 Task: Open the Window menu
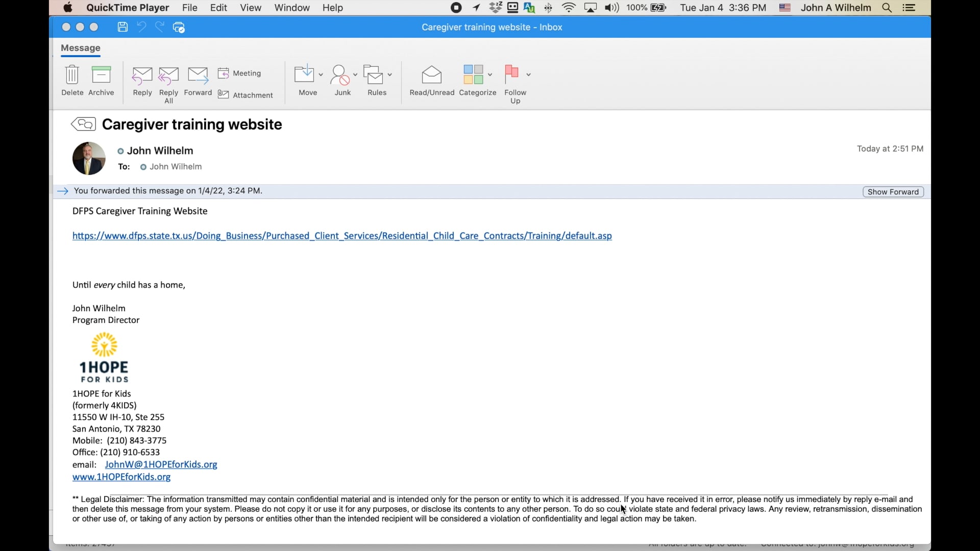pos(291,8)
